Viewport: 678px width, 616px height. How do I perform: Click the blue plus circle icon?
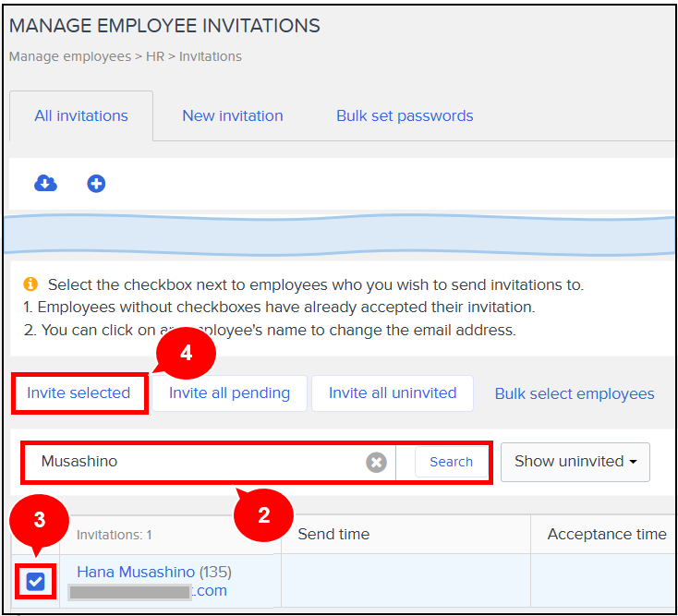pyautogui.click(x=96, y=184)
